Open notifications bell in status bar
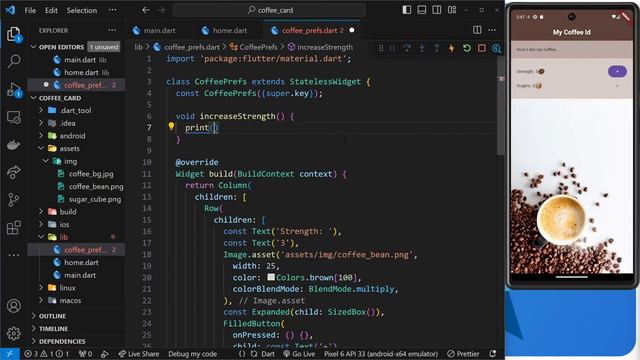This screenshot has width=640, height=360. [493, 354]
